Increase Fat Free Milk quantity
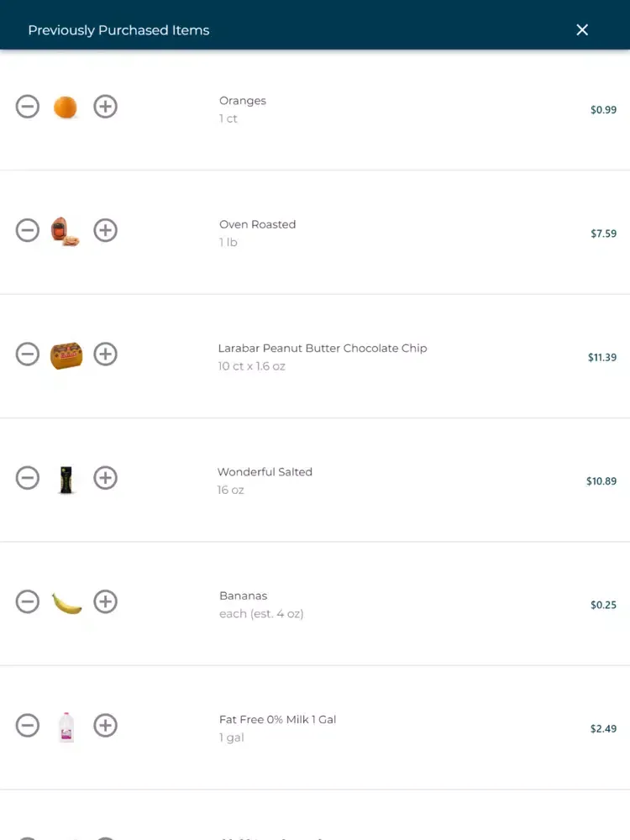Image resolution: width=630 pixels, height=840 pixels. (106, 725)
